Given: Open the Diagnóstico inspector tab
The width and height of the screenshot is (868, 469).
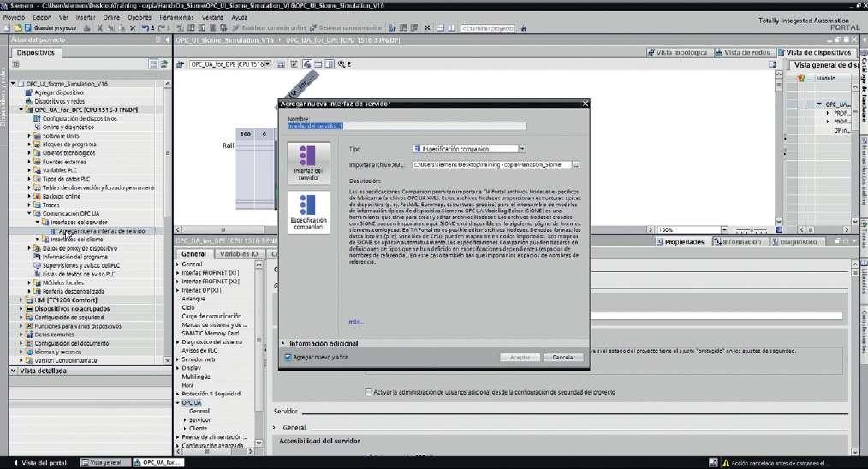Looking at the screenshot, I should (x=795, y=242).
